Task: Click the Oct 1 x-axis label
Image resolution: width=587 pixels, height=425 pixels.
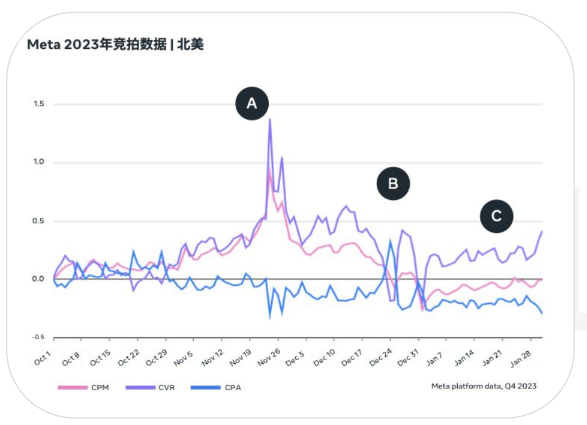Action: pos(42,358)
